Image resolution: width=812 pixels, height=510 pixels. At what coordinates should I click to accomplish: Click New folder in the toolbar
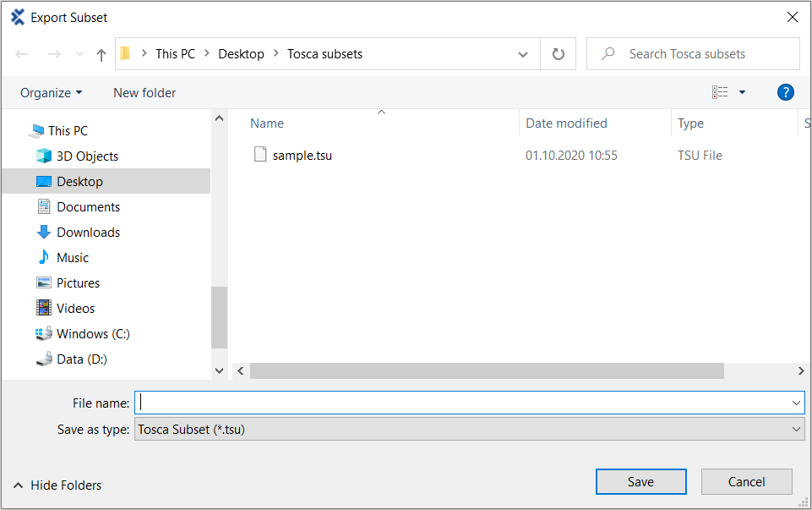tap(144, 92)
